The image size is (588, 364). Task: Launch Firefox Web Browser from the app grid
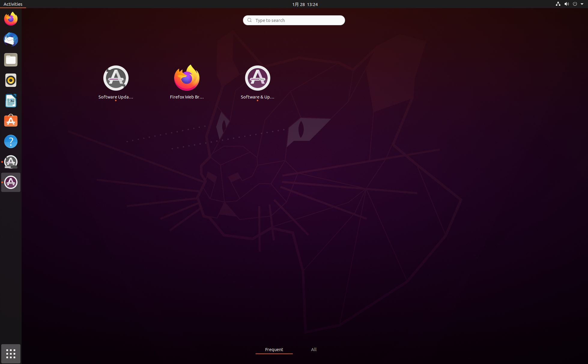click(x=187, y=78)
